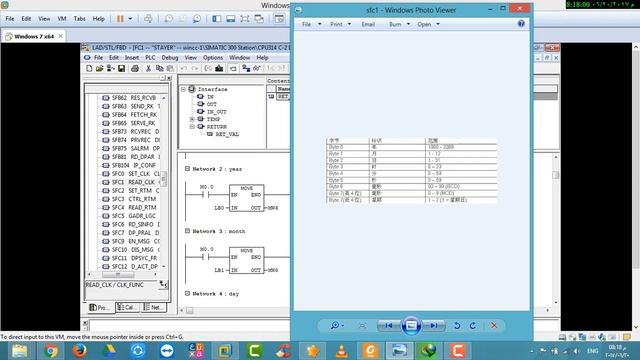The height and width of the screenshot is (360, 640).
Task: Click the VMware unity mode icon
Action: click(x=259, y=19)
